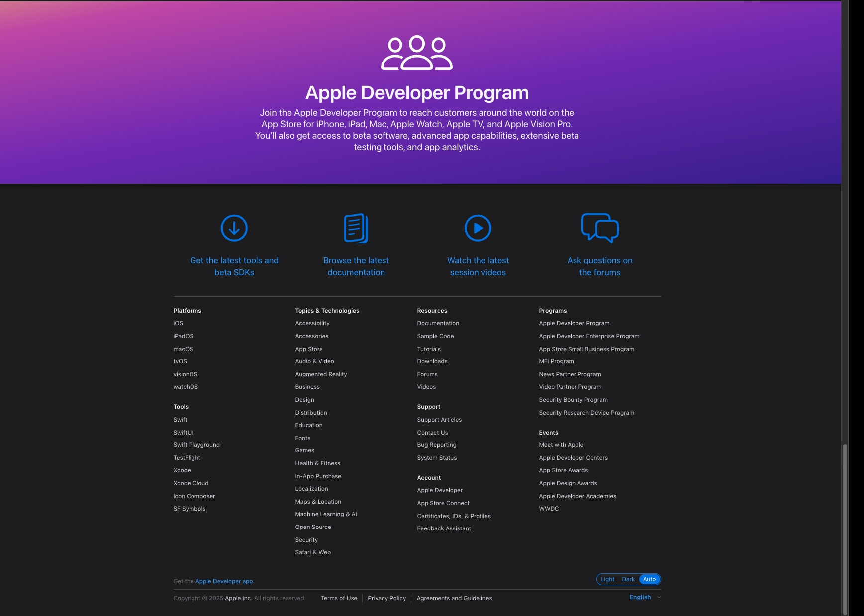Click the three-people Developer Program icon
Screen dimensions: 864x616
[417, 52]
